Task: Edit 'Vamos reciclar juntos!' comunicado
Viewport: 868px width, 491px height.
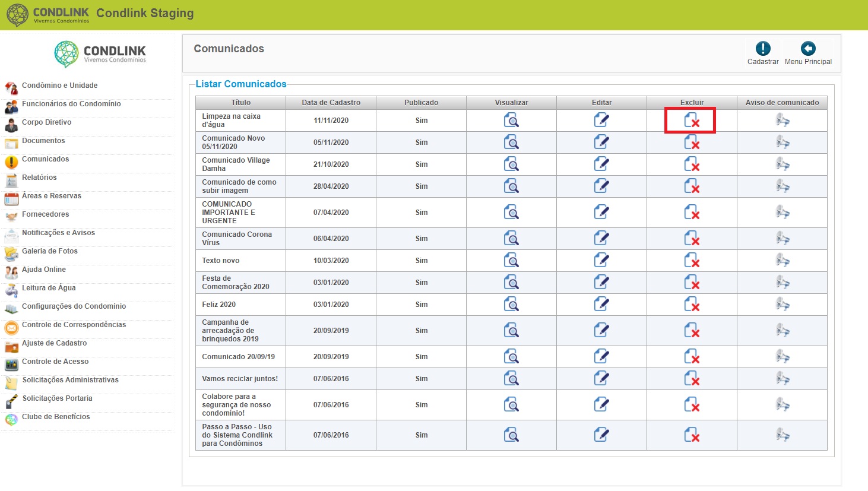Action: [x=601, y=378]
